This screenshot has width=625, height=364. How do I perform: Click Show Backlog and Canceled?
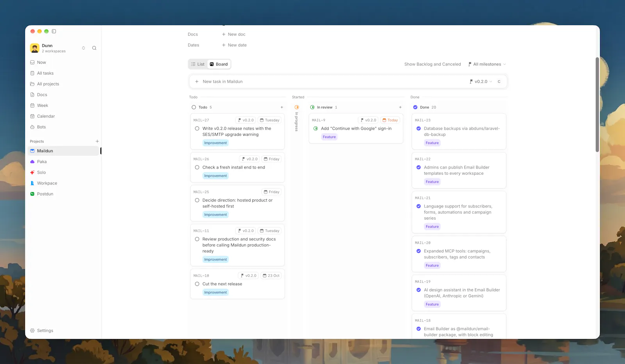pyautogui.click(x=432, y=64)
